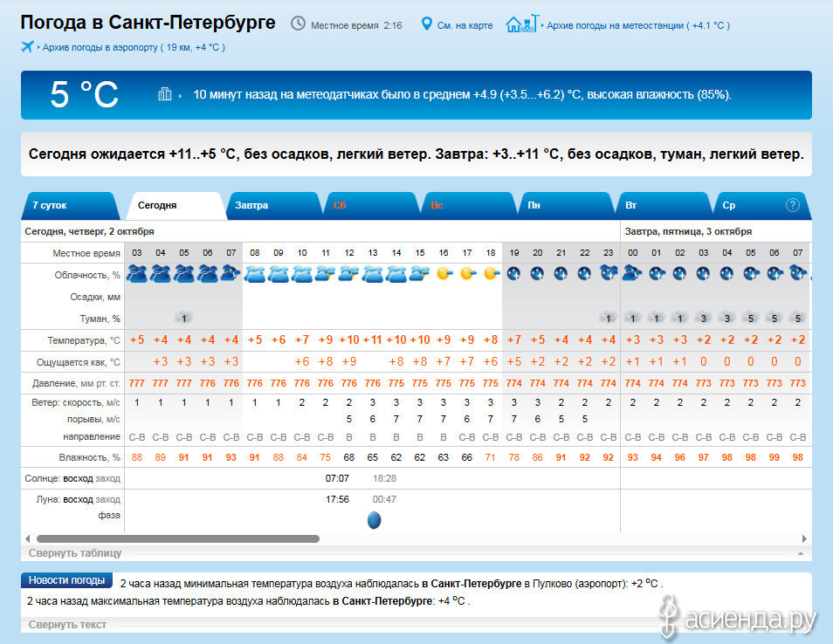Collapse news text via 'Свернуть текст'

67,624
